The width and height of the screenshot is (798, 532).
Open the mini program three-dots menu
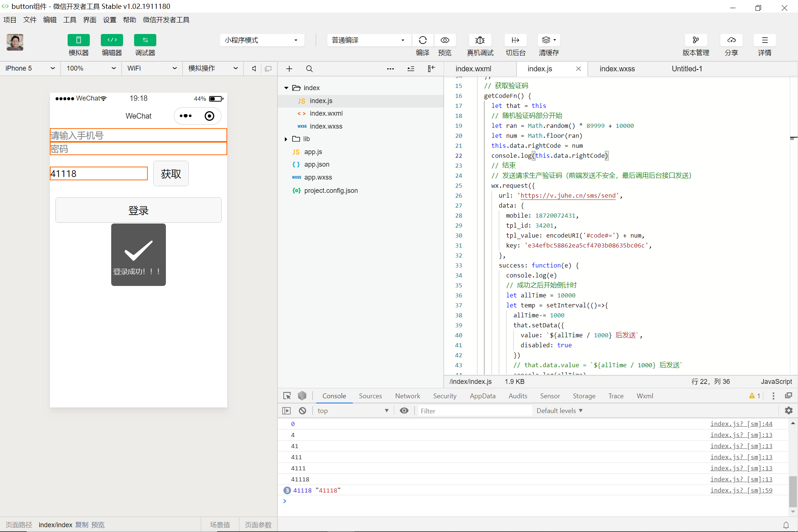tap(185, 116)
